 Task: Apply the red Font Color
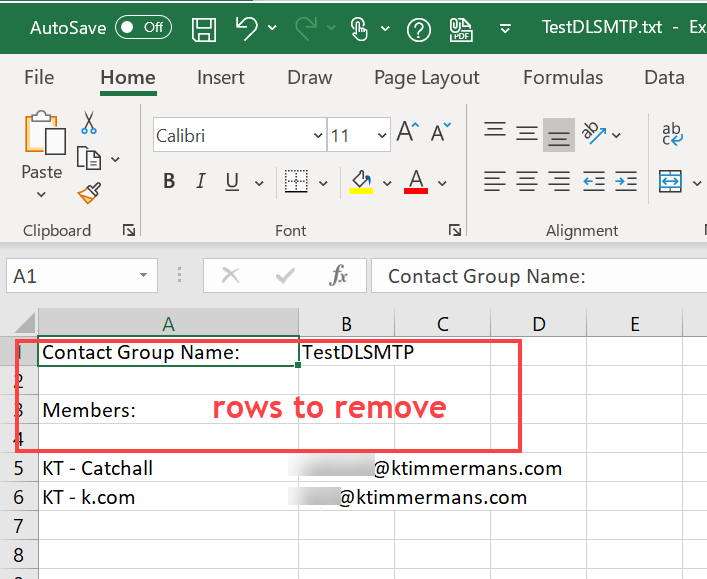click(416, 182)
